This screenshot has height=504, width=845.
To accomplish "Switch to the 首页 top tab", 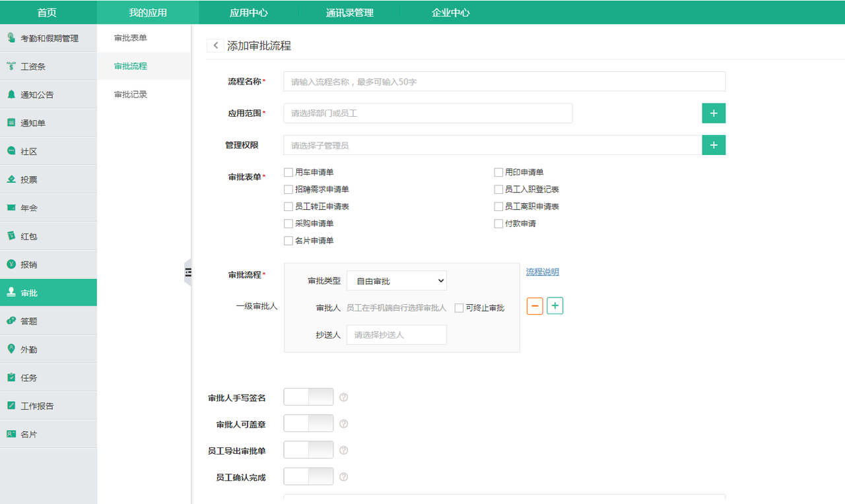I will pyautogui.click(x=48, y=13).
